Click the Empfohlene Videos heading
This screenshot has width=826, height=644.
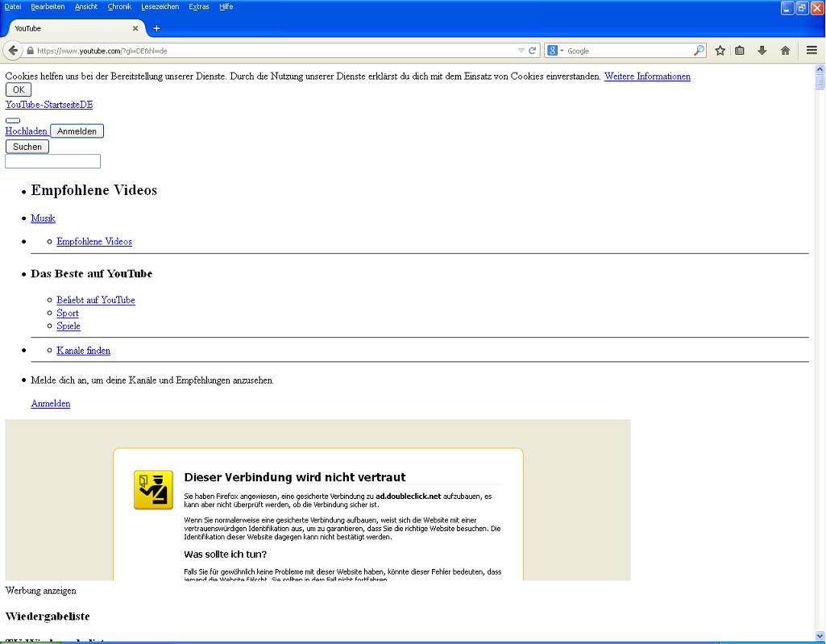(94, 190)
